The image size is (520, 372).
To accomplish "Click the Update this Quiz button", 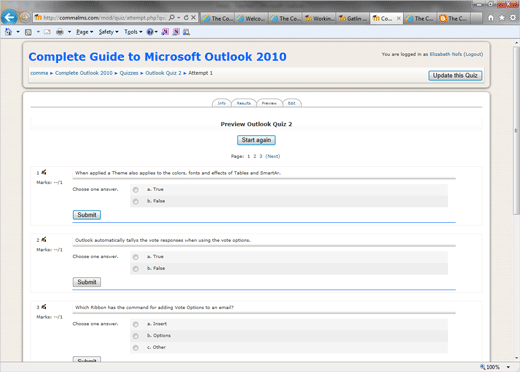I will 455,76.
